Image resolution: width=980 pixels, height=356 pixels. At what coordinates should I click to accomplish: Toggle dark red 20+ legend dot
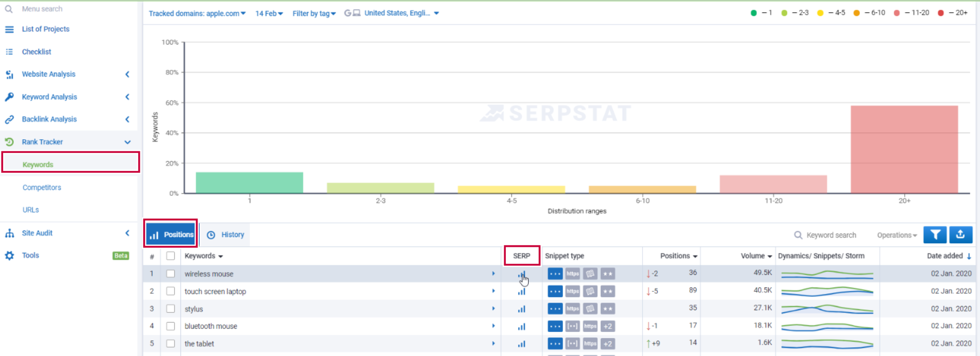coord(941,13)
